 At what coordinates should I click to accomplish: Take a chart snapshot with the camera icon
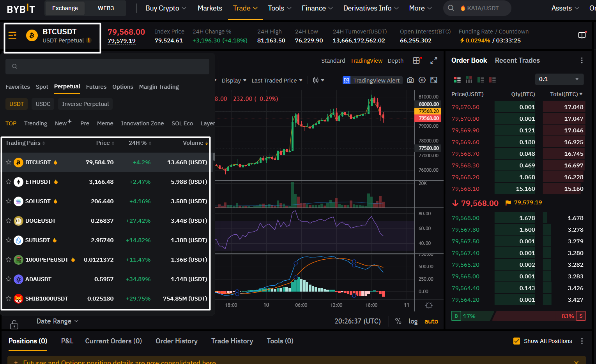[410, 80]
